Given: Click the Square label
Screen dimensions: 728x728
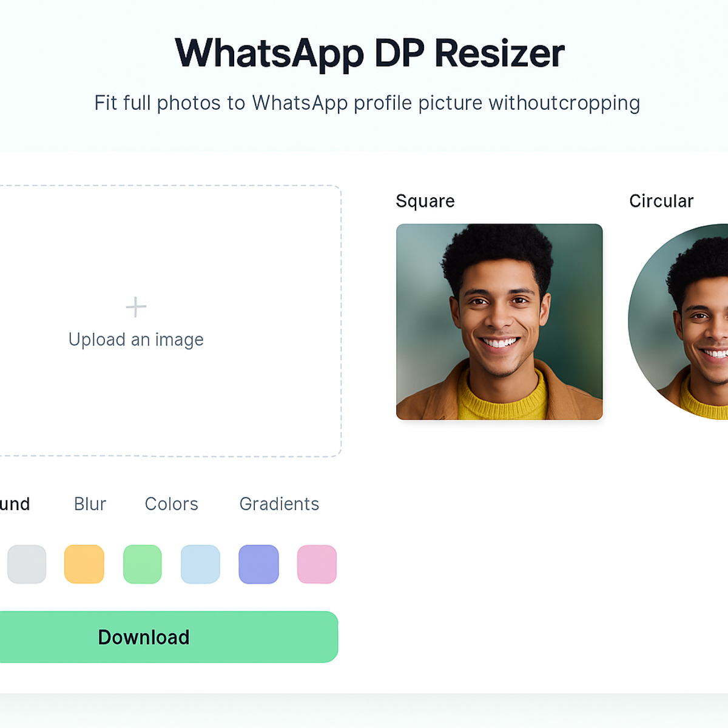Looking at the screenshot, I should coord(425,201).
